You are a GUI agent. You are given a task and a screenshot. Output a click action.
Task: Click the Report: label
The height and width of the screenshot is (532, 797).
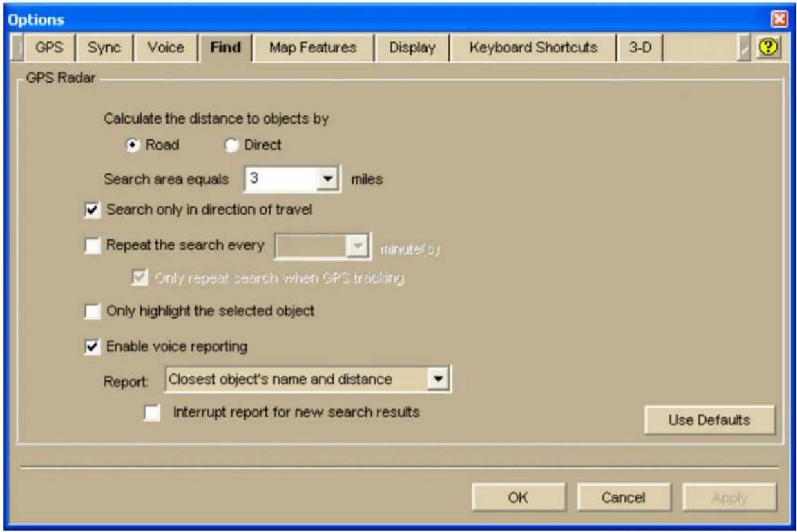click(x=126, y=382)
